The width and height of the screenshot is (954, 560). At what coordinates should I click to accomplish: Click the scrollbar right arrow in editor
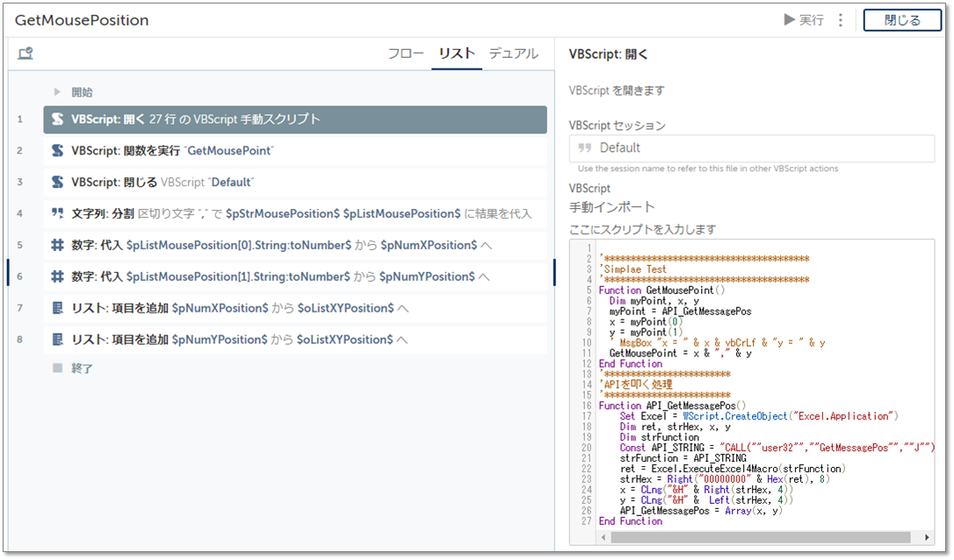pos(927,537)
